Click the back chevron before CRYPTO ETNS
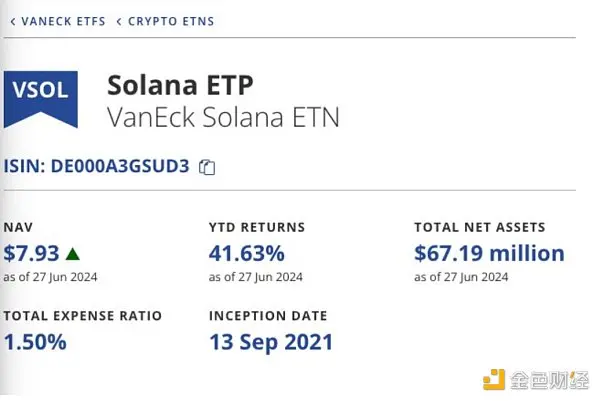 coord(119,21)
